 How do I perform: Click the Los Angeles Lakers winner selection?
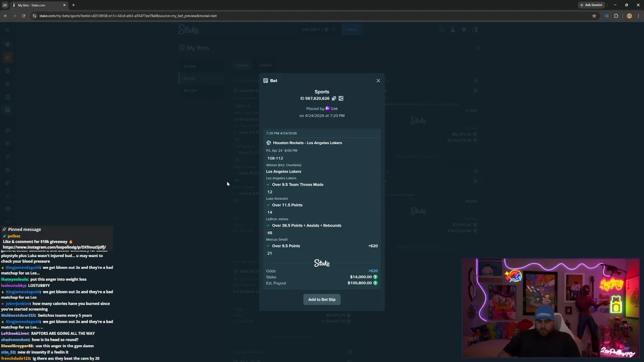(x=284, y=171)
